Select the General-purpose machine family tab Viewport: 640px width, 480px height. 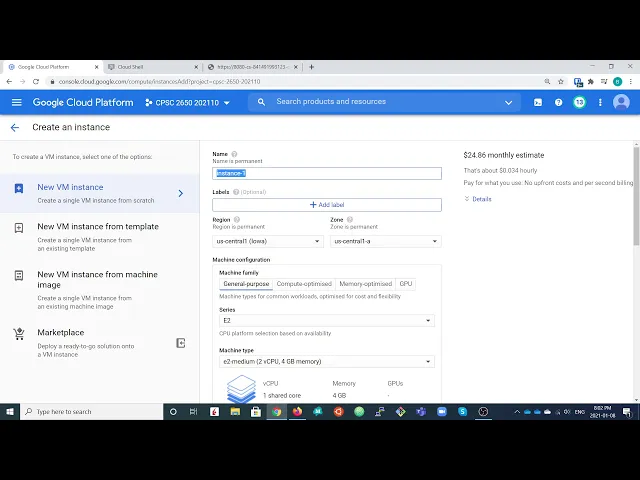coord(246,284)
